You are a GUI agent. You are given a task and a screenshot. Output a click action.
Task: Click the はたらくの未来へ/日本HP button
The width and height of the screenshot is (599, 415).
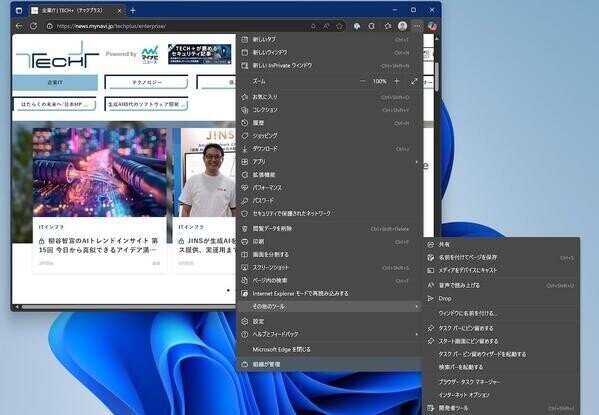click(x=54, y=104)
